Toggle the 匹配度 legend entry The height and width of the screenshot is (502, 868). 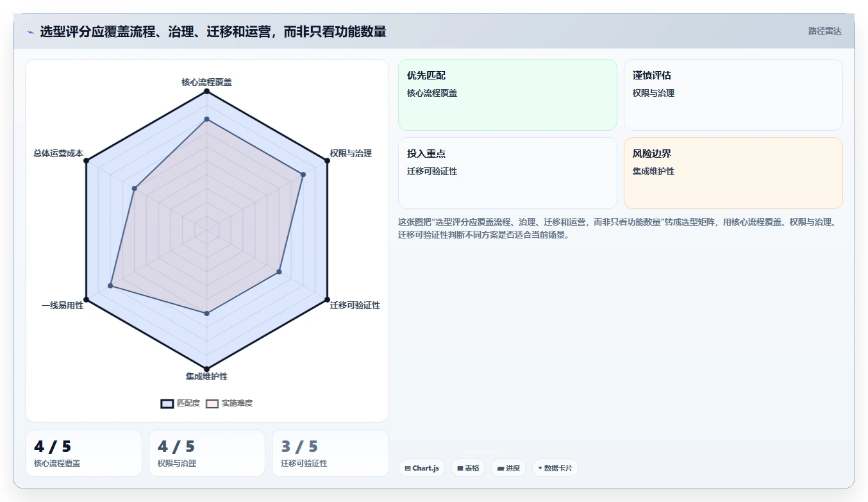[180, 403]
